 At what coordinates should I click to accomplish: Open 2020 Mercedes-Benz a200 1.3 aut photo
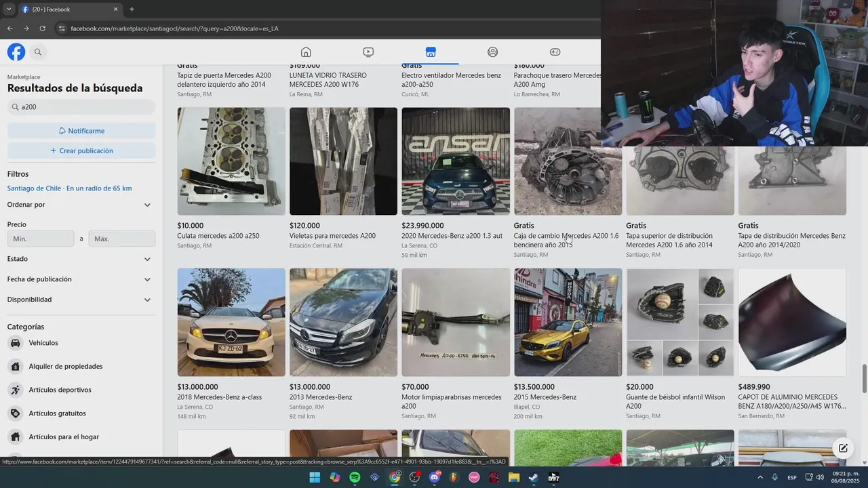(x=456, y=161)
